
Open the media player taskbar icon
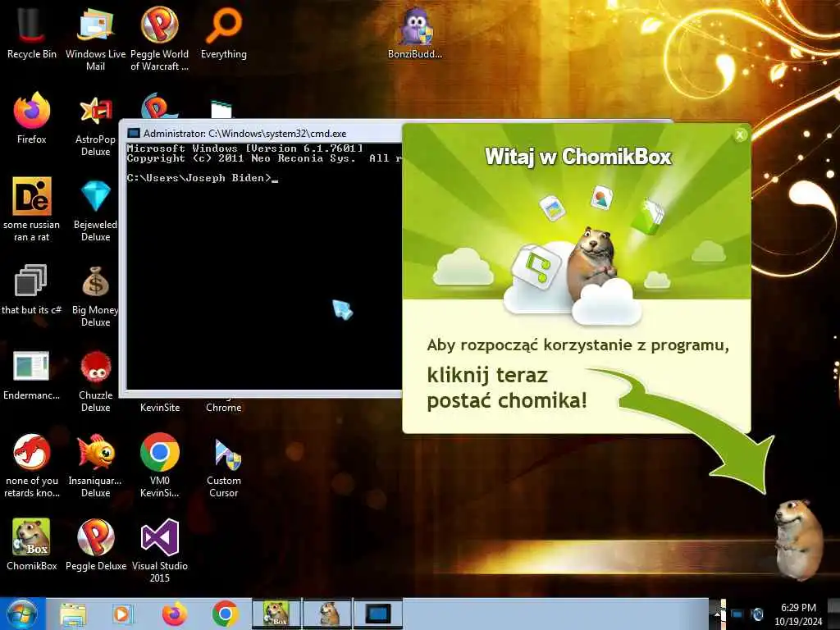121,614
